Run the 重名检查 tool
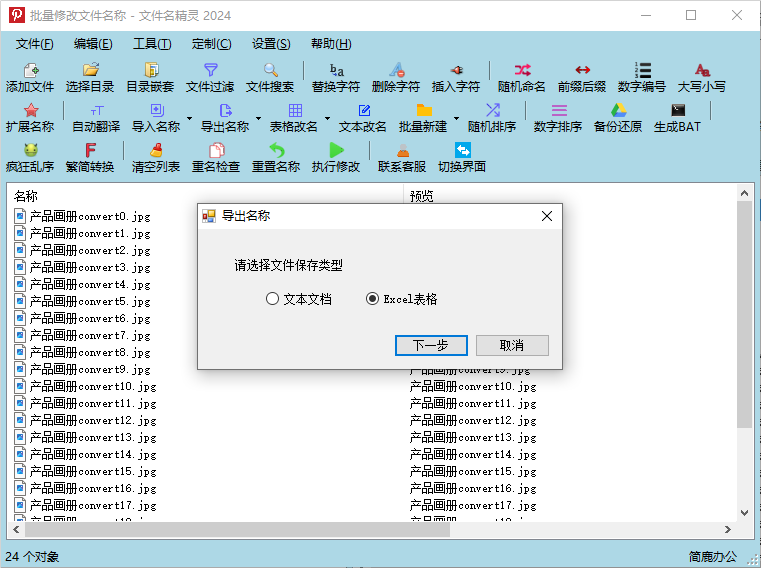The width and height of the screenshot is (761, 568). point(216,158)
